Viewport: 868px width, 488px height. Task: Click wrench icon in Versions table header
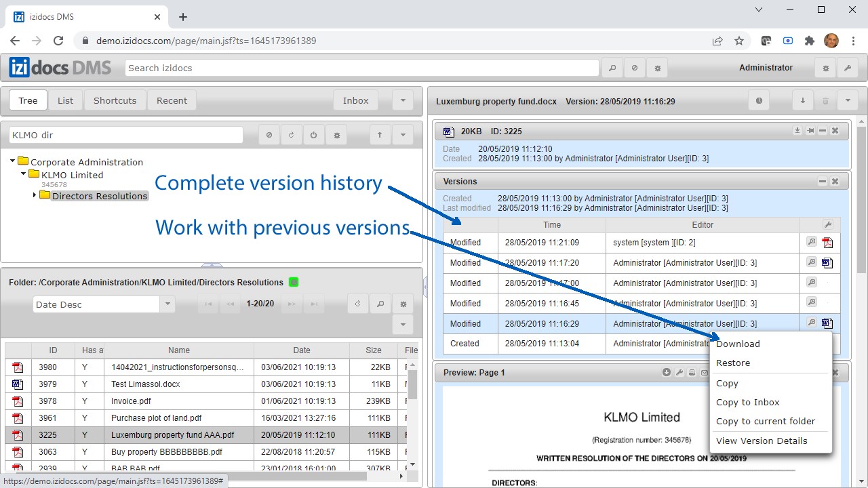click(827, 224)
